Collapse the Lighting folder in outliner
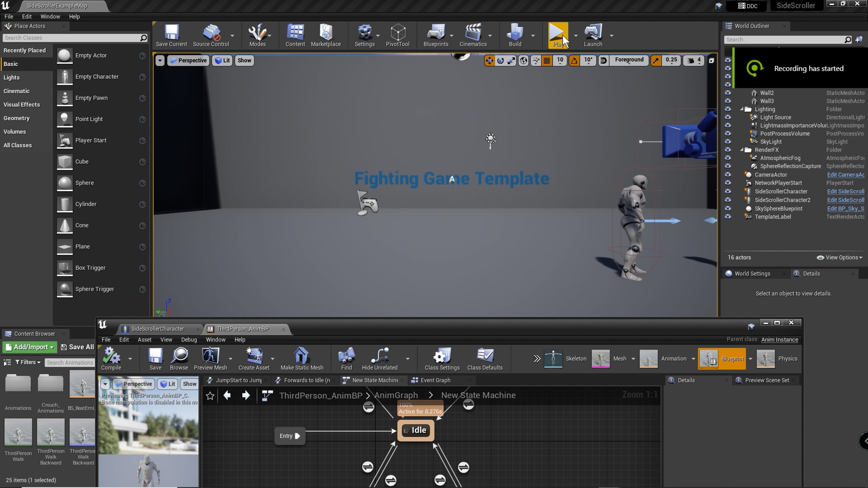 (742, 109)
